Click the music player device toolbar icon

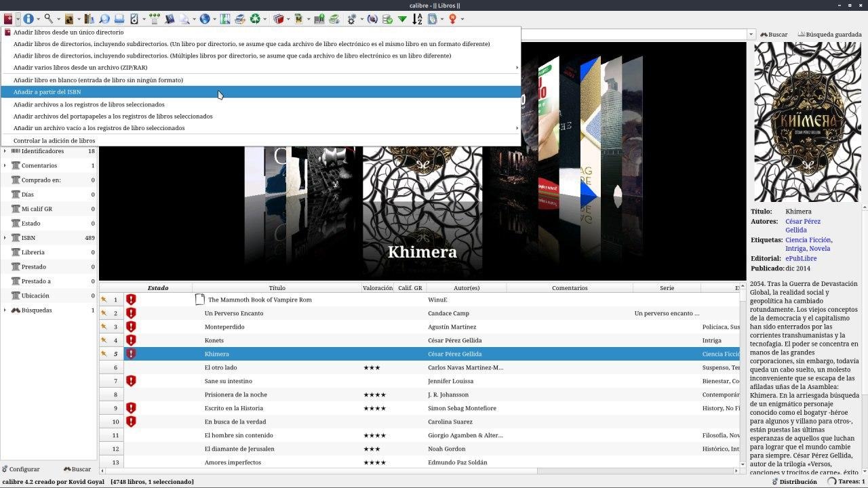click(134, 19)
